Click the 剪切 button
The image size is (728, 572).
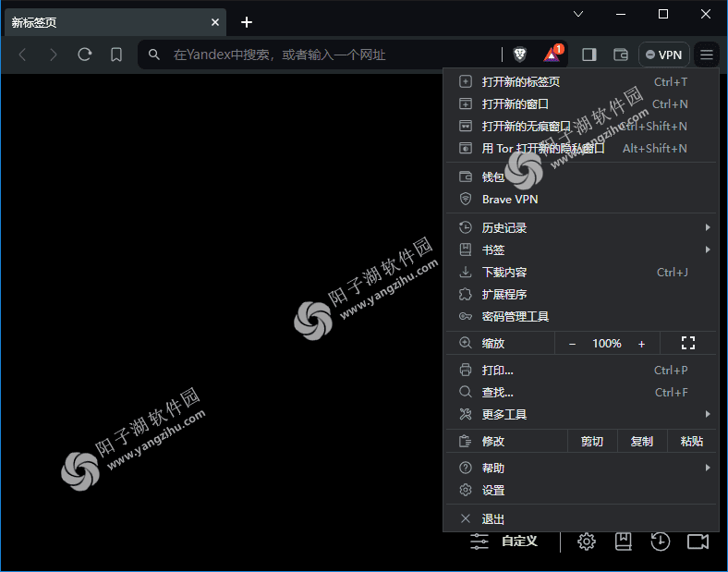[x=592, y=441]
